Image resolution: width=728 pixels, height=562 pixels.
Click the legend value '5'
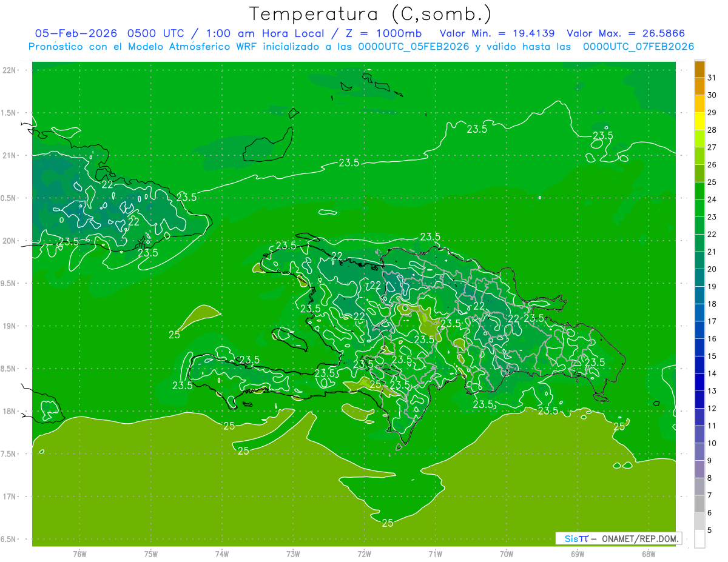709,530
